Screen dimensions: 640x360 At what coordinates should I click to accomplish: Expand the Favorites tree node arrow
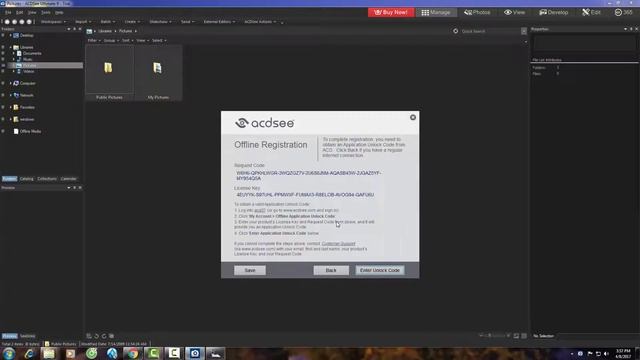click(10, 107)
